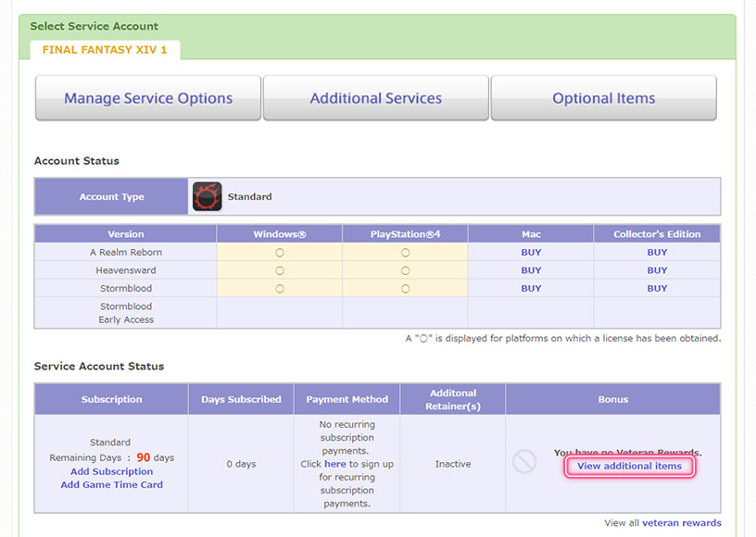Click the 'Service Account Status' heading

99,366
